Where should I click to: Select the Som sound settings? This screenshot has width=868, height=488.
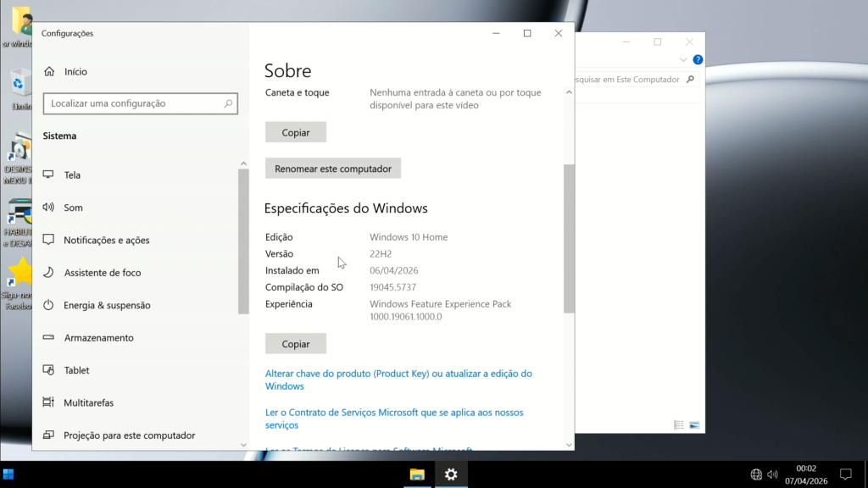(x=73, y=208)
